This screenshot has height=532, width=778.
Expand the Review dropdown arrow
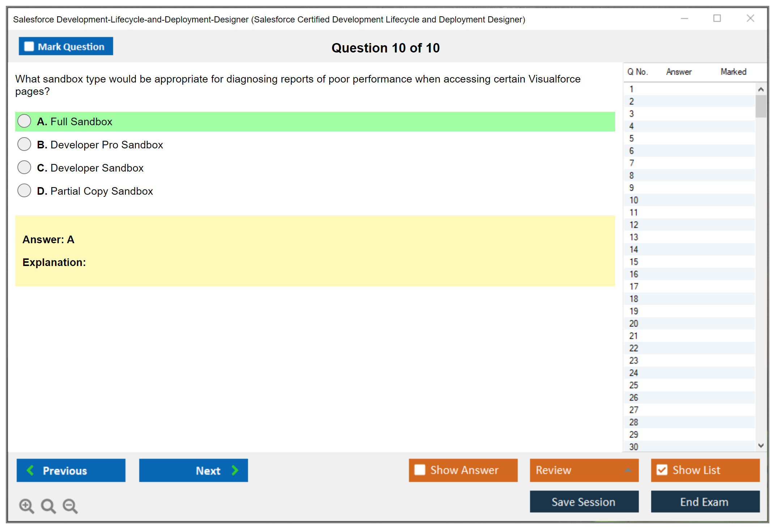(x=628, y=470)
